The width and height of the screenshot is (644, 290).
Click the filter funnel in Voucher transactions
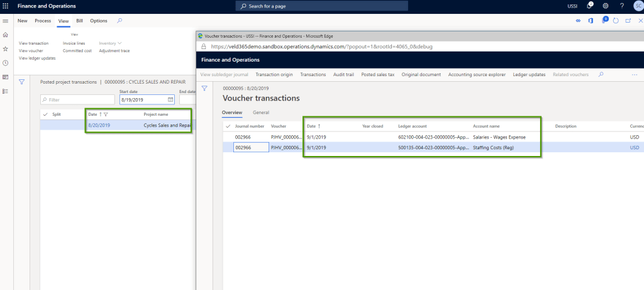pyautogui.click(x=204, y=89)
